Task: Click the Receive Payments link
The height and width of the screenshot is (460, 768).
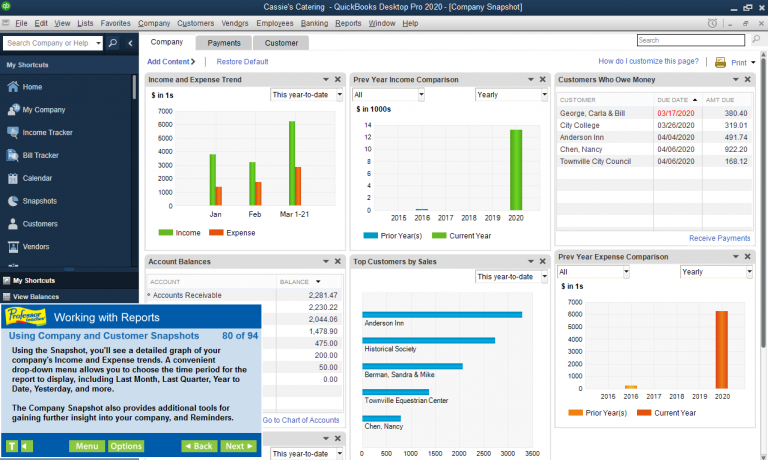Action: pos(720,238)
